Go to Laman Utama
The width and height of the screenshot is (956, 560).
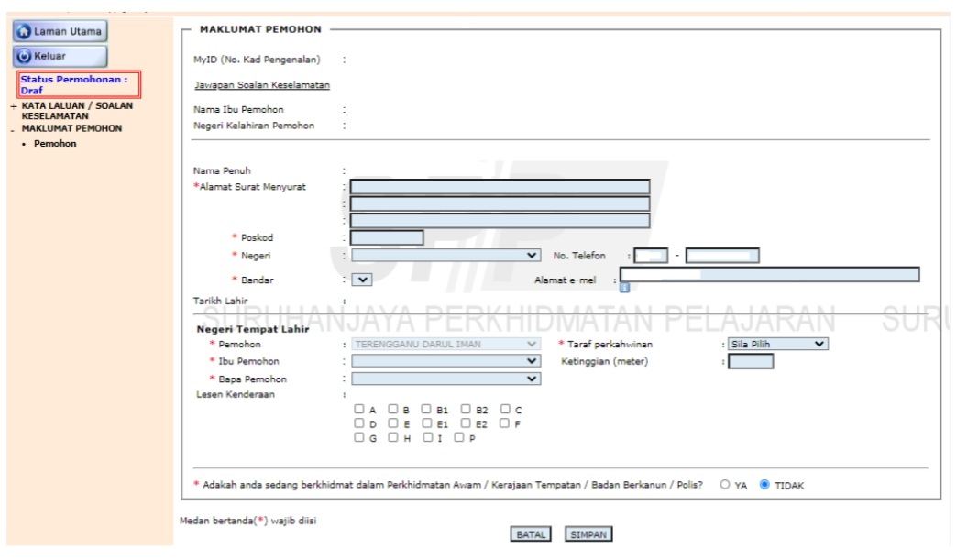click(x=60, y=32)
